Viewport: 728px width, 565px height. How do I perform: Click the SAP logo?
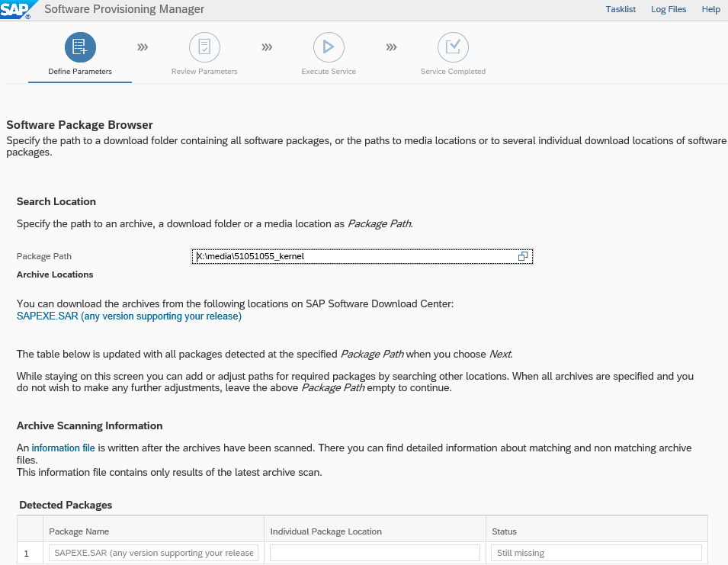click(18, 9)
